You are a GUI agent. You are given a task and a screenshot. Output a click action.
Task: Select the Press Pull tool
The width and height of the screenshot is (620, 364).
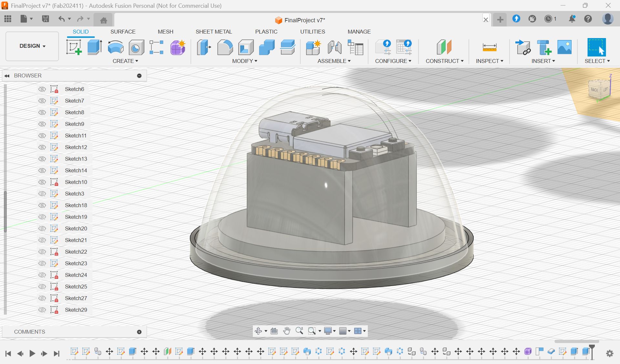[x=204, y=47]
